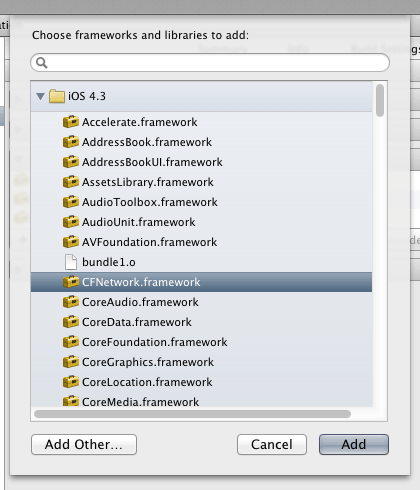Viewport: 420px width, 490px height.
Task: Click the magnifying glass search icon
Action: coord(42,63)
